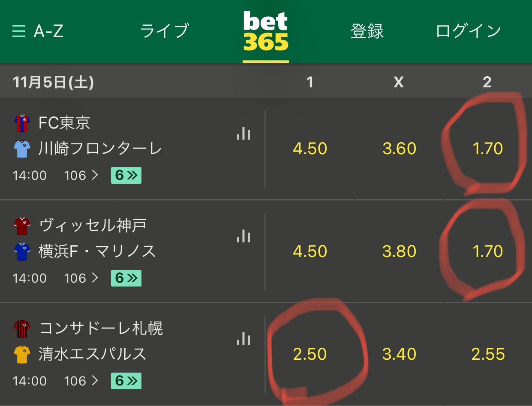The width and height of the screenshot is (532, 406).
Task: Tap the 清水エスパルス yellow jersey icon
Action: pos(22,355)
